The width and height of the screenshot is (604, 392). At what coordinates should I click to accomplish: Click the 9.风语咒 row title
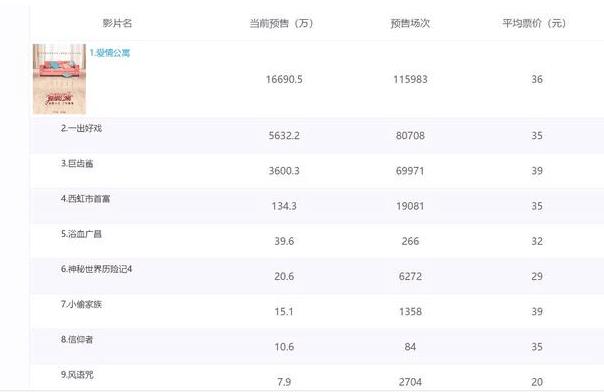click(x=77, y=375)
